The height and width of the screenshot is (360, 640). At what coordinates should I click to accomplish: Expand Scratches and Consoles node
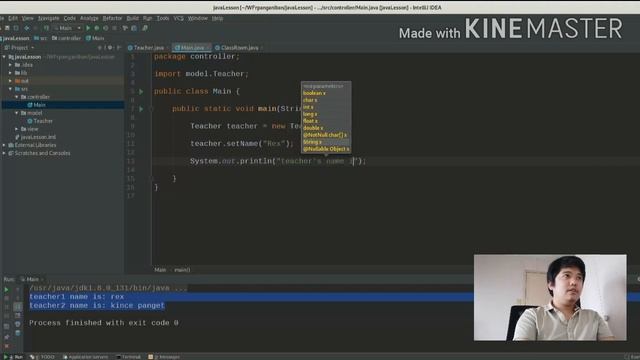click(4, 153)
